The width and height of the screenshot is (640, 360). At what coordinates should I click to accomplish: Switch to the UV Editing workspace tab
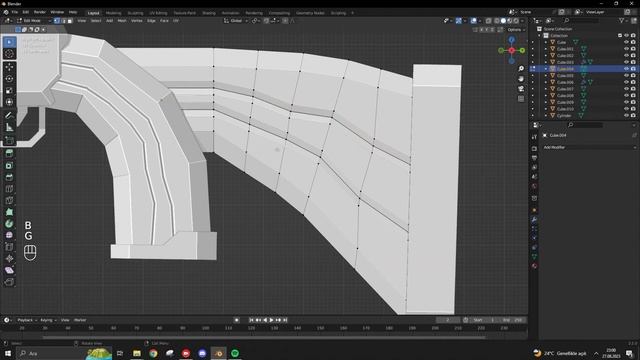click(158, 13)
